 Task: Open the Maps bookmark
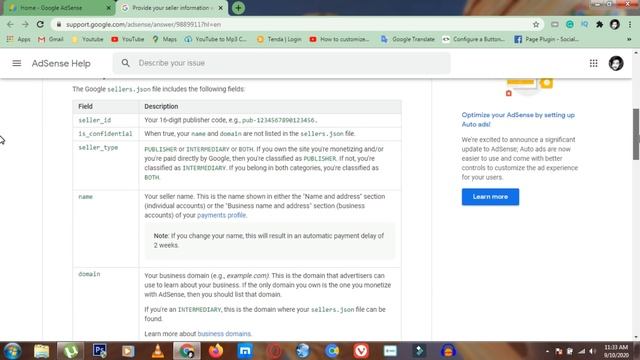[164, 39]
